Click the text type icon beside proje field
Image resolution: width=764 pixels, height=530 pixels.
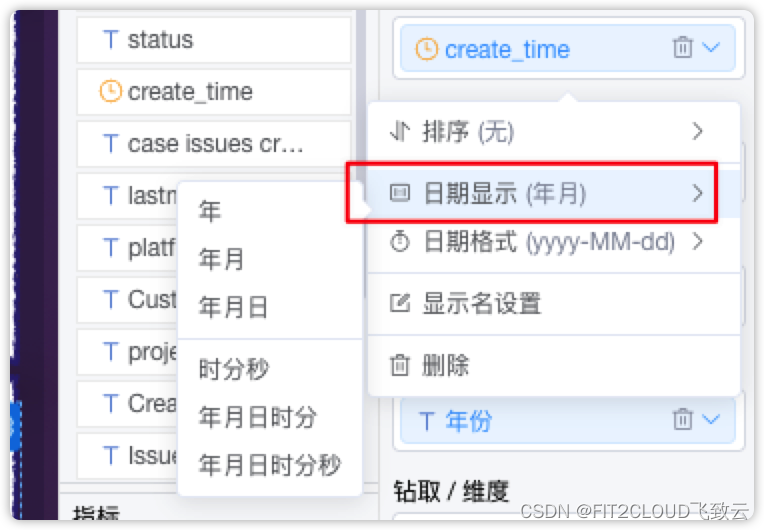click(111, 352)
